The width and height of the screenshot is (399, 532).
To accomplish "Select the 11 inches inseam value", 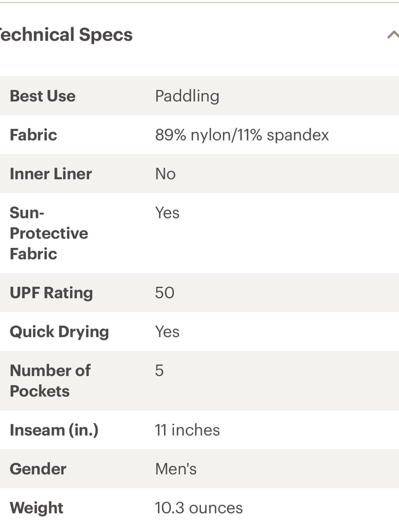I will pyautogui.click(x=187, y=430).
